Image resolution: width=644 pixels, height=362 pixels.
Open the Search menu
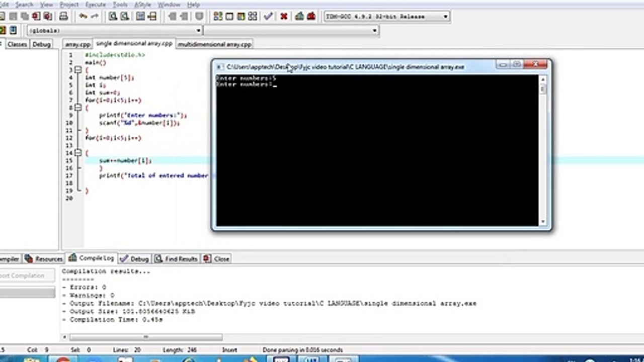pyautogui.click(x=24, y=5)
